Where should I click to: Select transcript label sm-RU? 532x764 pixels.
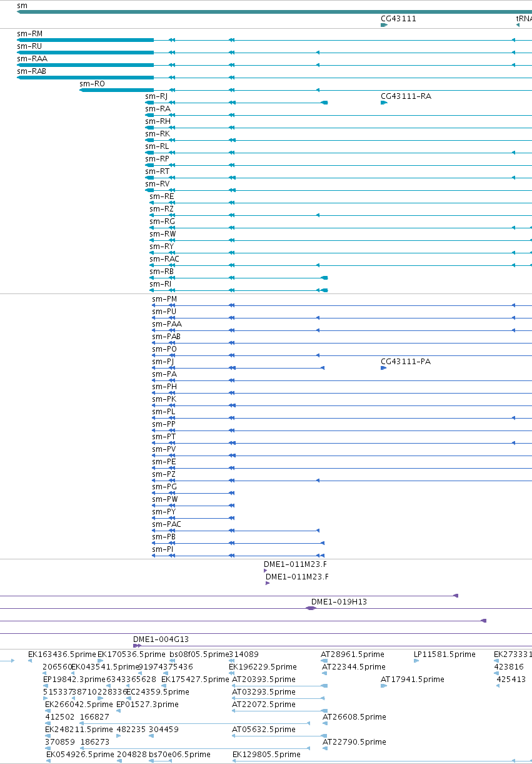[x=29, y=46]
